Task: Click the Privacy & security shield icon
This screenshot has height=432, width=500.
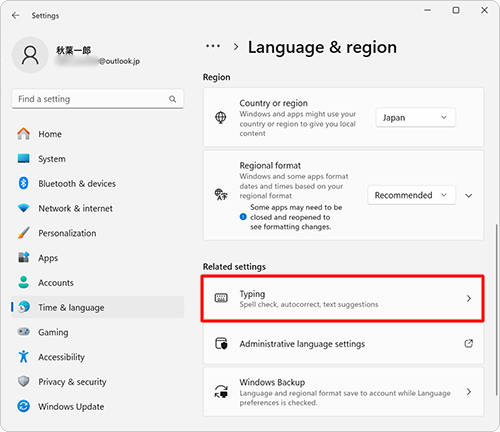Action: [23, 381]
